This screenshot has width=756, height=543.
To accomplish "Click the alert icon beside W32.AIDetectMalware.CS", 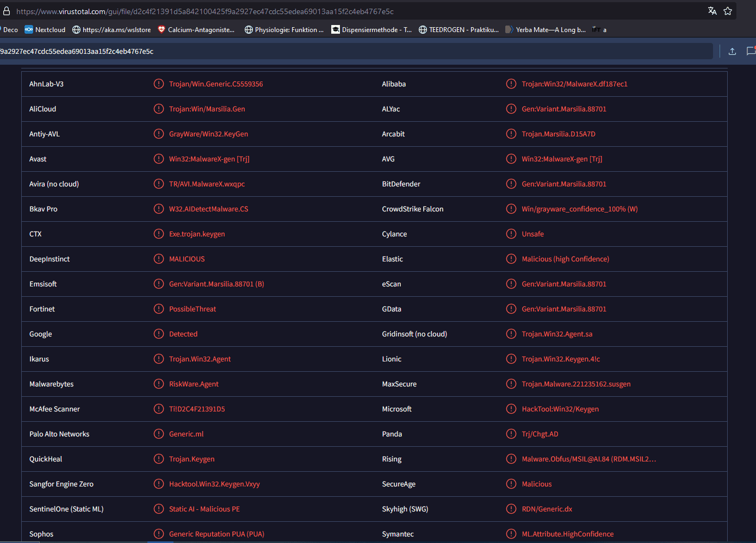I will coord(159,209).
